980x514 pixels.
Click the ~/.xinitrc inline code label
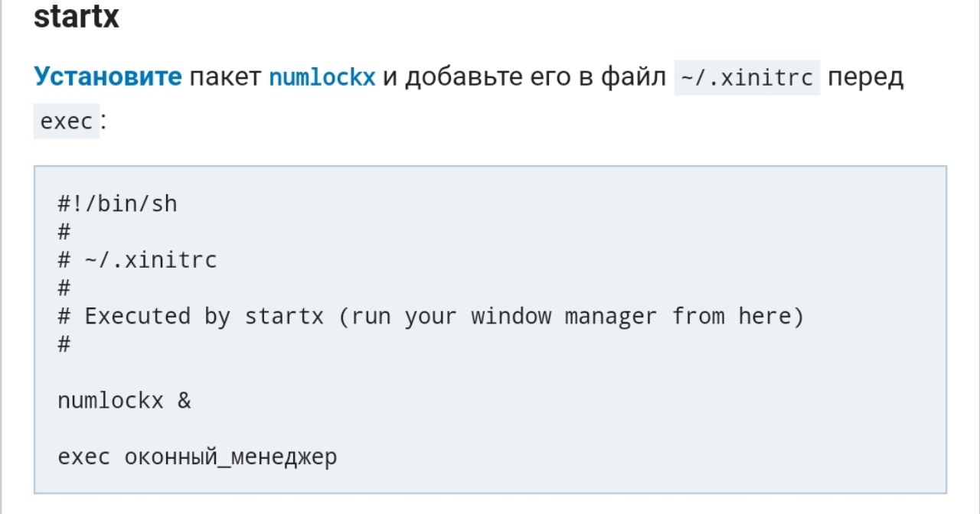(746, 78)
